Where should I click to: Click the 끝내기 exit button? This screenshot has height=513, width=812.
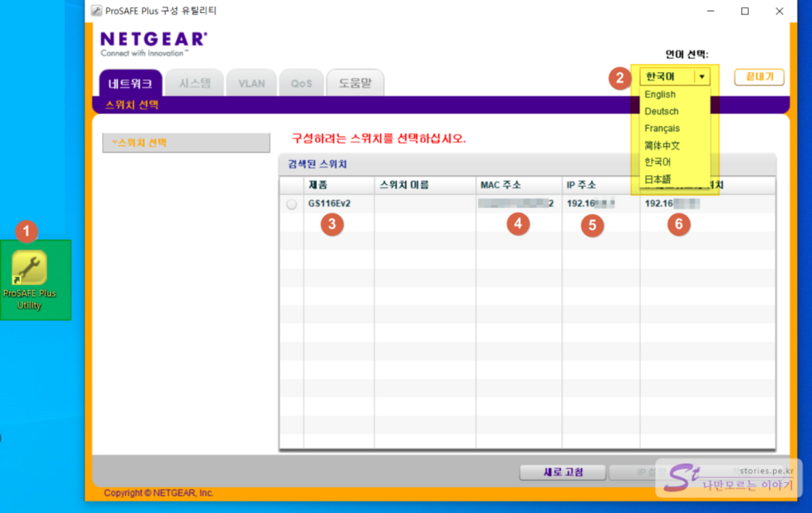pos(759,77)
